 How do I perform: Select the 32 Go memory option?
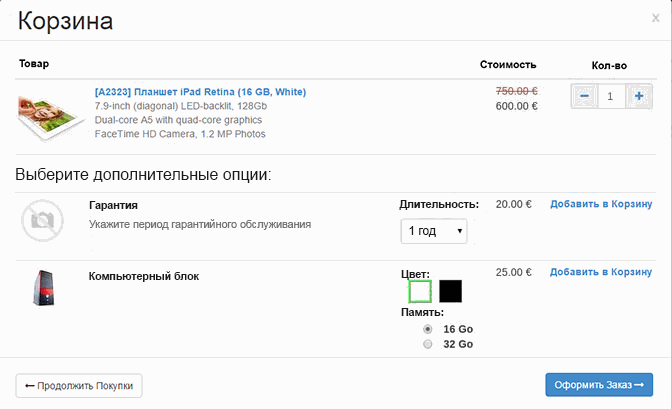(428, 344)
